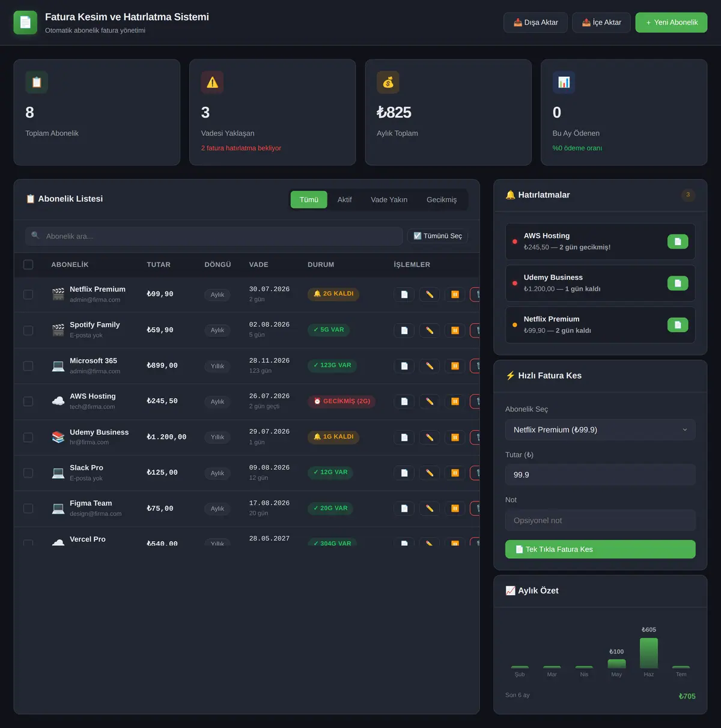Pause the Microsoft 365 subscription
This screenshot has width=721, height=728.
pos(455,366)
